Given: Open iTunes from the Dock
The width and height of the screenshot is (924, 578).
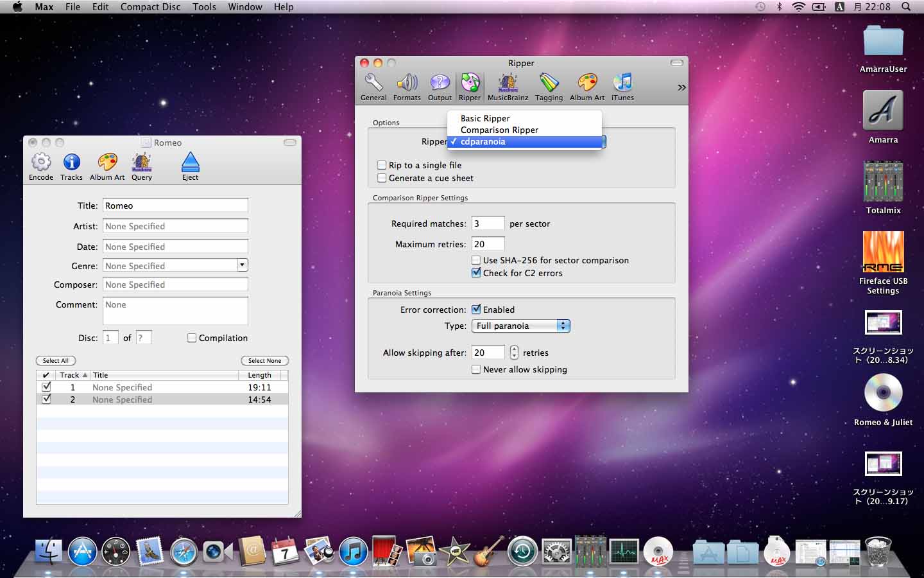Looking at the screenshot, I should pos(353,552).
